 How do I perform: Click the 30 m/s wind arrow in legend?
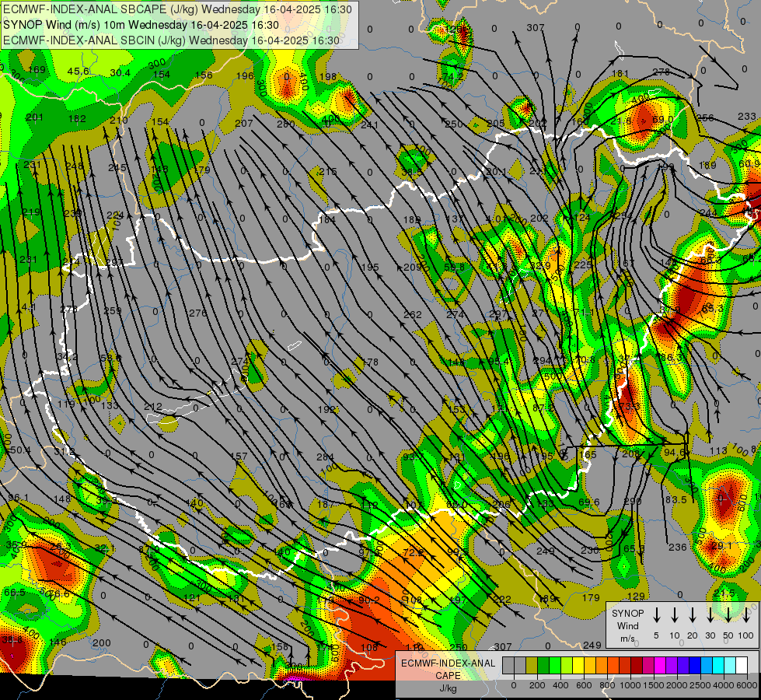pyautogui.click(x=710, y=615)
